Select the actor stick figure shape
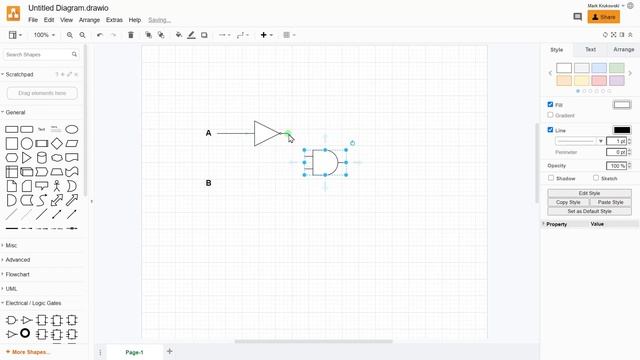Image resolution: width=640 pixels, height=360 pixels. coord(57,186)
